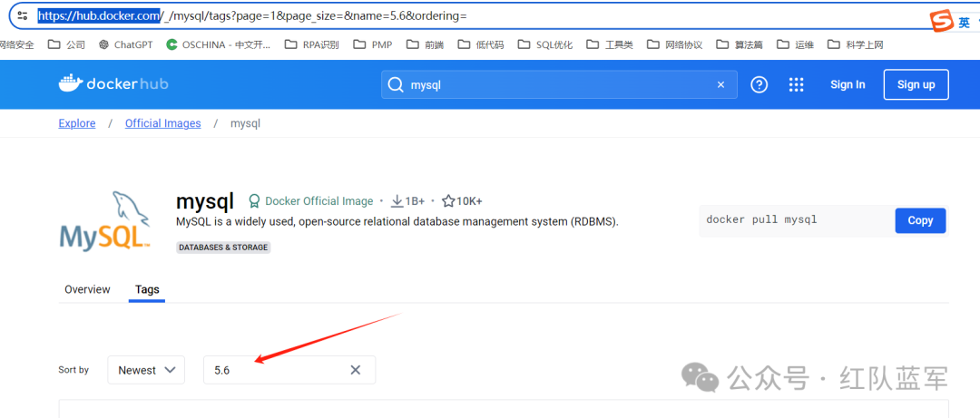Open the RPA识别 bookmark folder
Image resolution: width=980 pixels, height=418 pixels.
click(312, 44)
